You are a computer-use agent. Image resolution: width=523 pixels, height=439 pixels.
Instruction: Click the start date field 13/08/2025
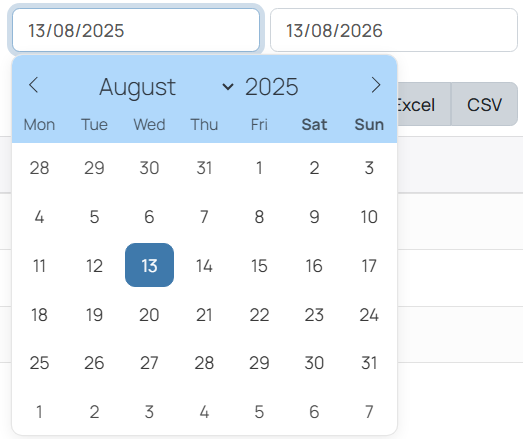[136, 30]
